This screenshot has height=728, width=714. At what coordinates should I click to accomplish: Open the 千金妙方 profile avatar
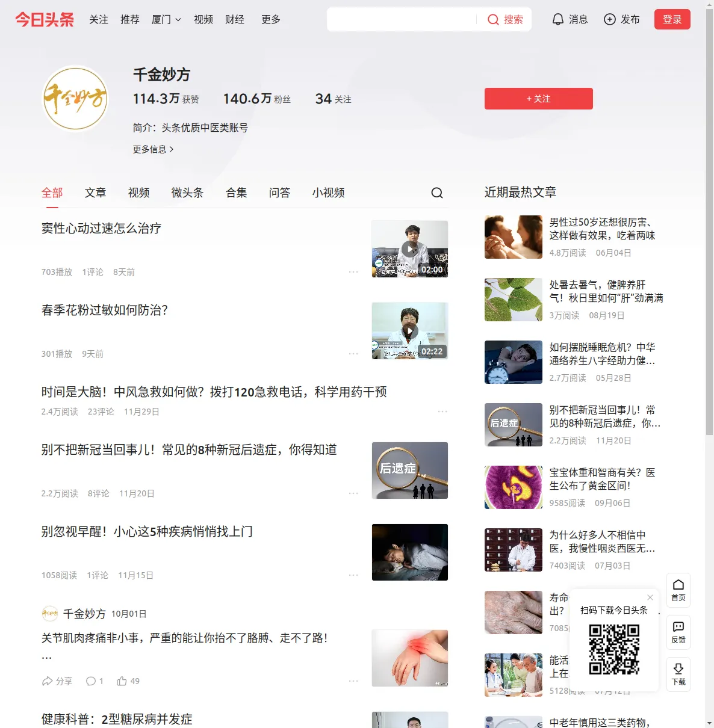click(x=75, y=99)
